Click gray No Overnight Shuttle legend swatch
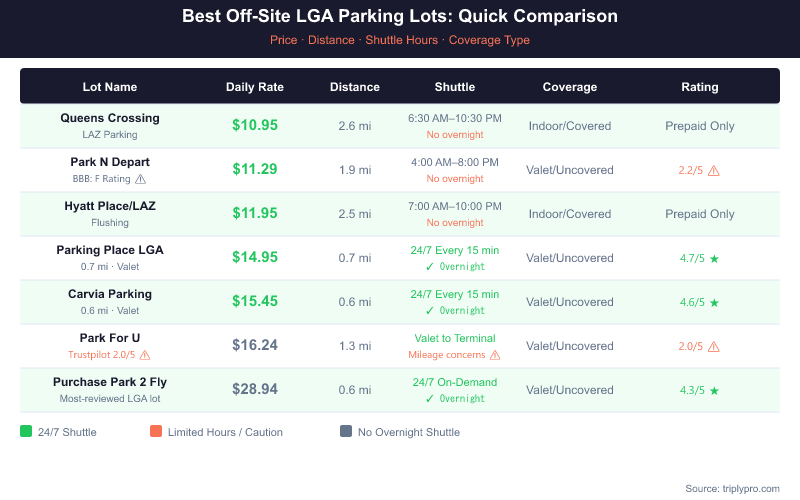The width and height of the screenshot is (800, 500). click(346, 432)
